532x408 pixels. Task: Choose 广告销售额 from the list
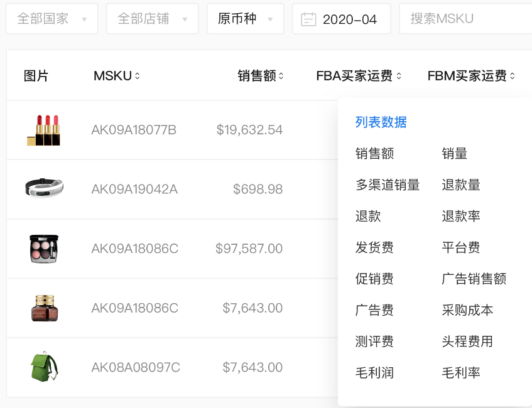coord(474,279)
